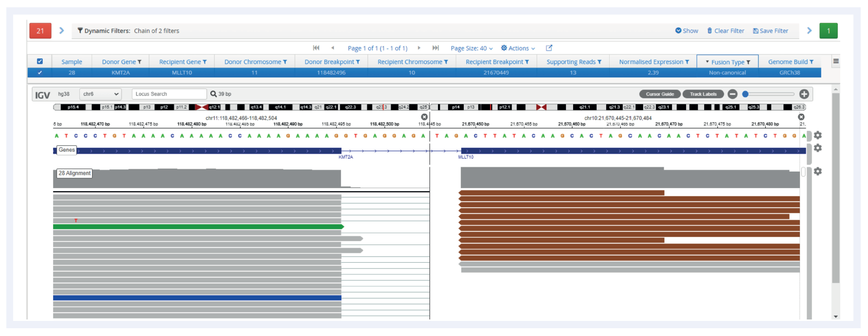Click the Non-canonical fusion type cell
Viewport: 868px width, 336px height.
(727, 72)
